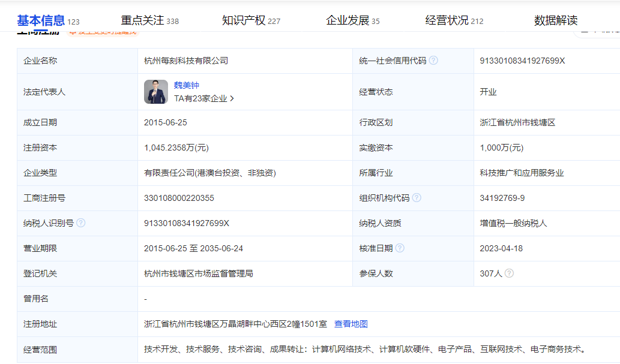620x364 pixels.
Task: Select registration number 330108000220355
Action: click(179, 198)
